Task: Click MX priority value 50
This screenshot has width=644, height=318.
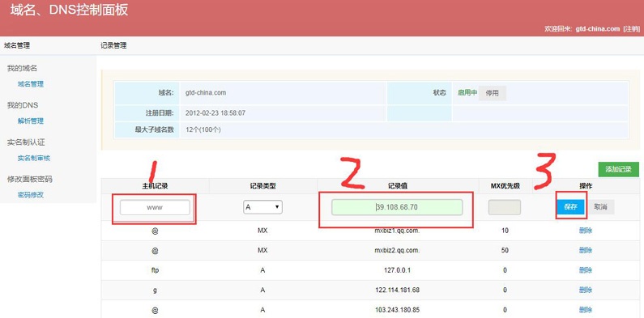Action: click(x=505, y=250)
